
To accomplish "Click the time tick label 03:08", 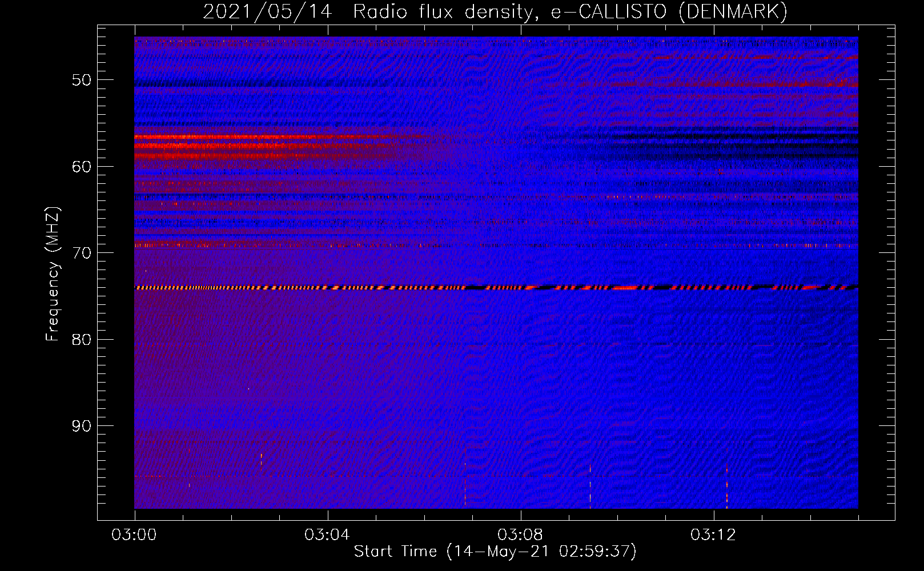I will click(520, 535).
